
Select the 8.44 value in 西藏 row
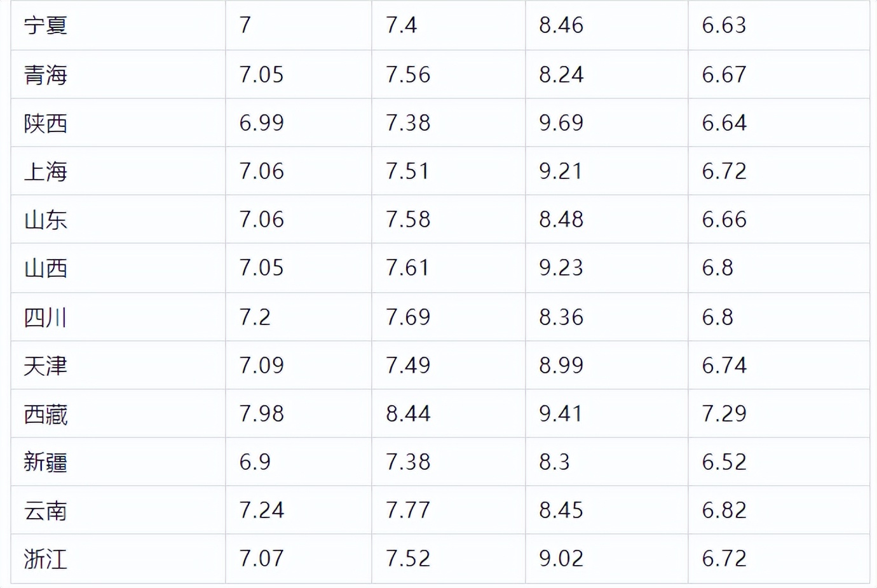[408, 413]
